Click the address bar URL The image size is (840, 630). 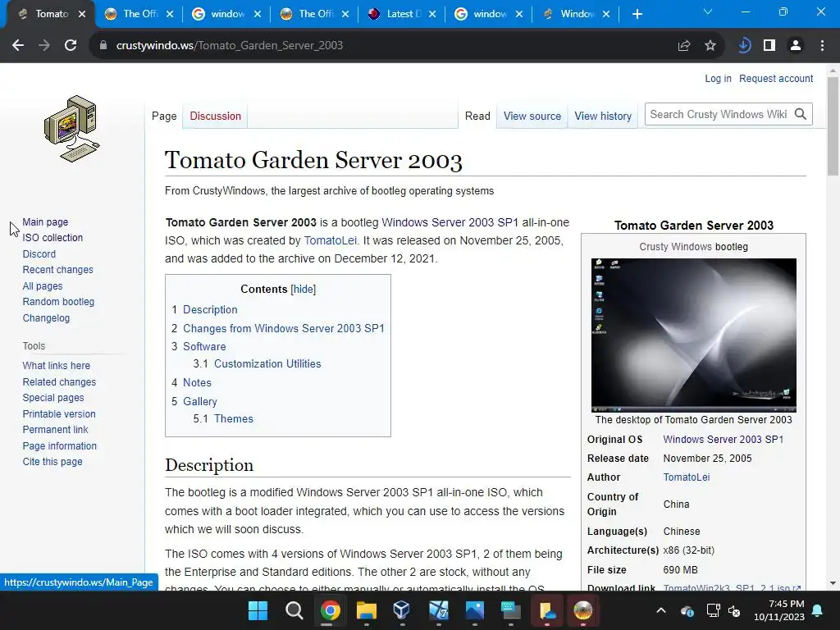coord(230,46)
